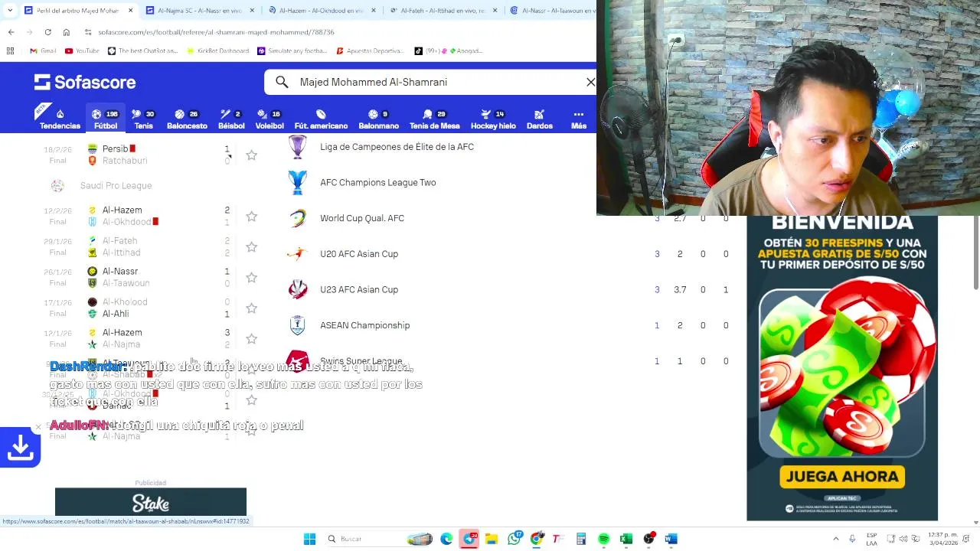
Task: Click the search box with Majed Mohammed Al-Shamrani
Action: [x=430, y=82]
